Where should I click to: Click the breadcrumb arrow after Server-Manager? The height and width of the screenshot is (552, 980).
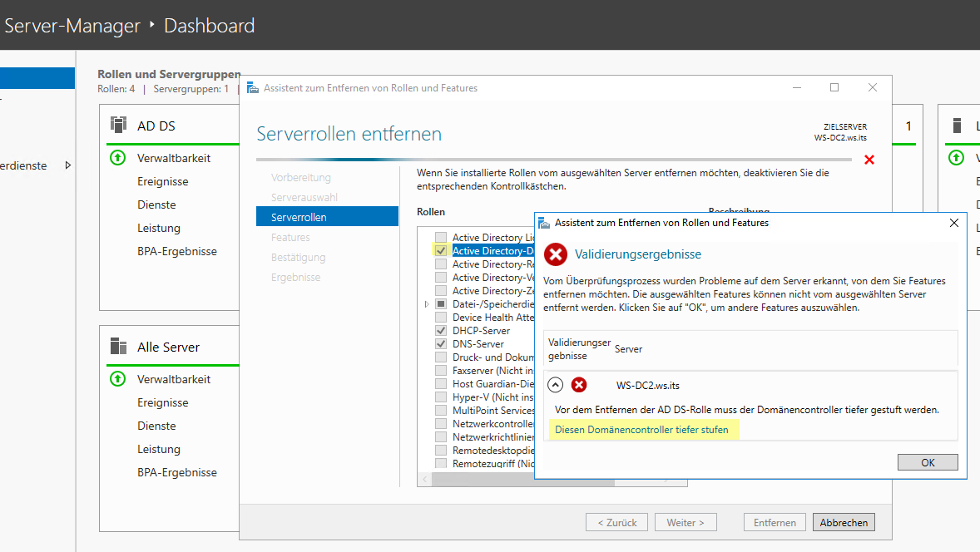152,25
